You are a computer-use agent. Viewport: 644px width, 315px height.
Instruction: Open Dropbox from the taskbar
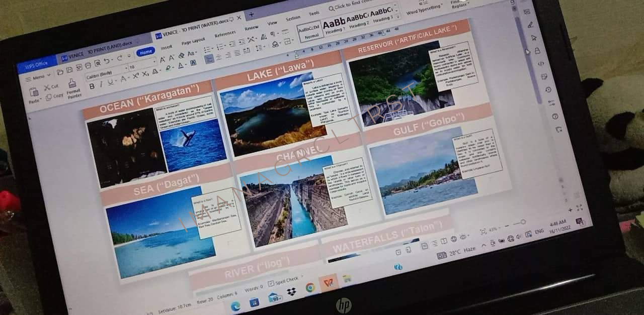291,291
